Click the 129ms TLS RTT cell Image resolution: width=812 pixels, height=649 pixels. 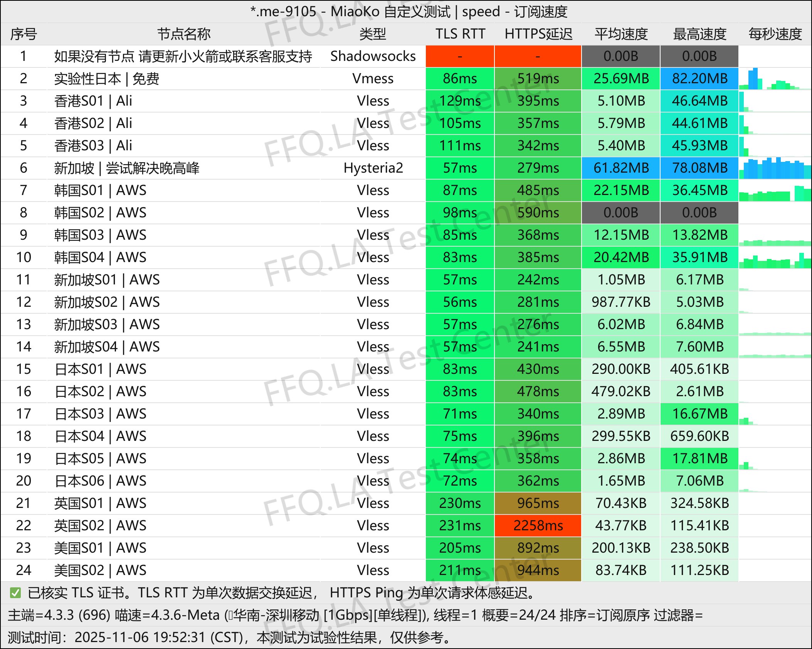coord(460,101)
